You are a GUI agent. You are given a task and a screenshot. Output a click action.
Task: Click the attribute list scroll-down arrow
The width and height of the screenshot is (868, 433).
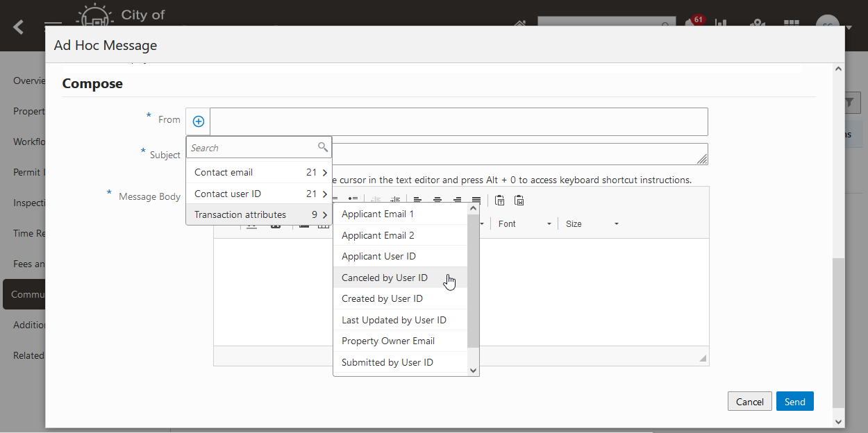[474, 371]
